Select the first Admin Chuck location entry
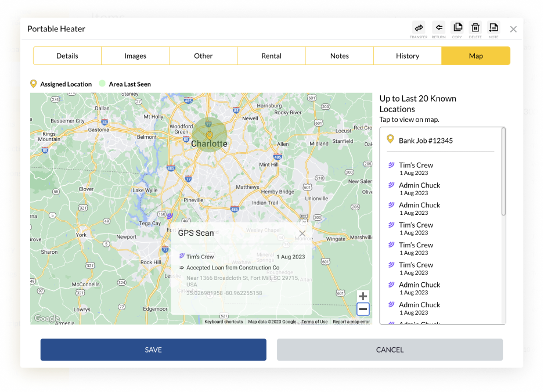Viewport: 544px width, 392px height. [x=419, y=188]
